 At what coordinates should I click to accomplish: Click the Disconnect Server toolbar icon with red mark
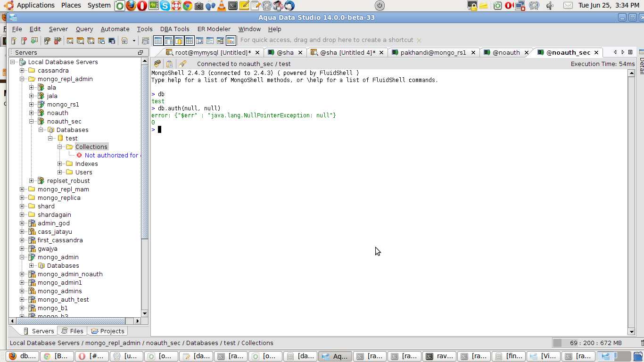point(58,41)
